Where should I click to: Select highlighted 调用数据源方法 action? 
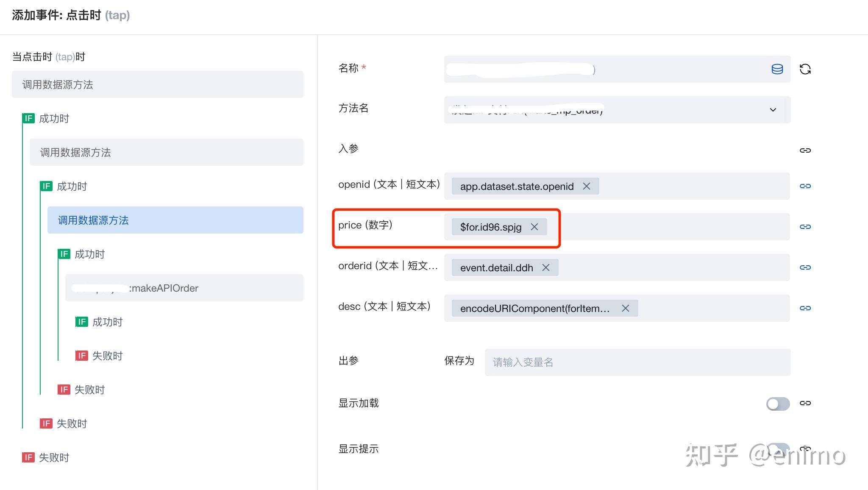[175, 220]
